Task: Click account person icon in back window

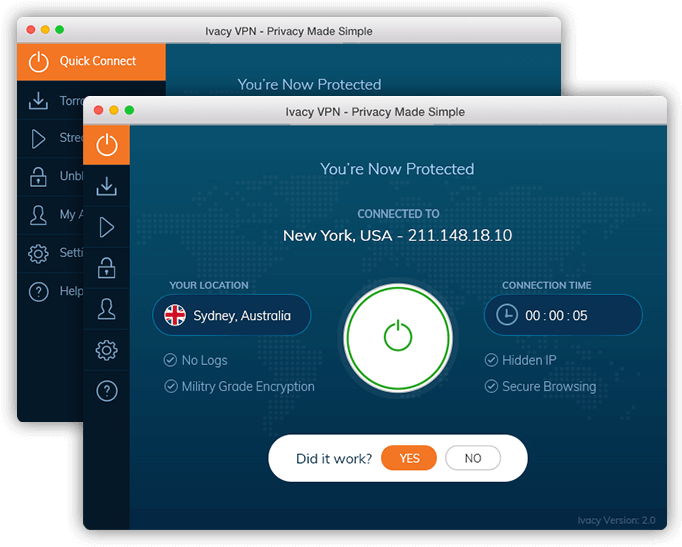Action: 38,215
